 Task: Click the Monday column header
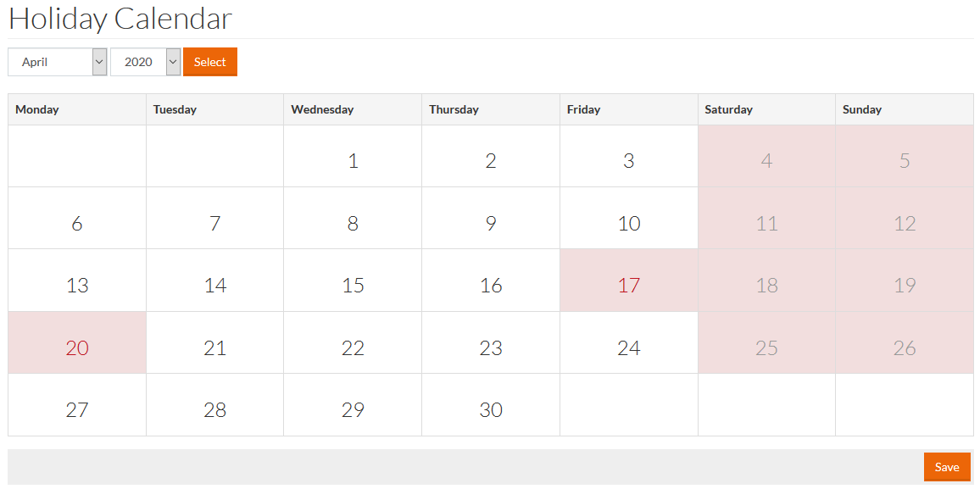tap(37, 109)
